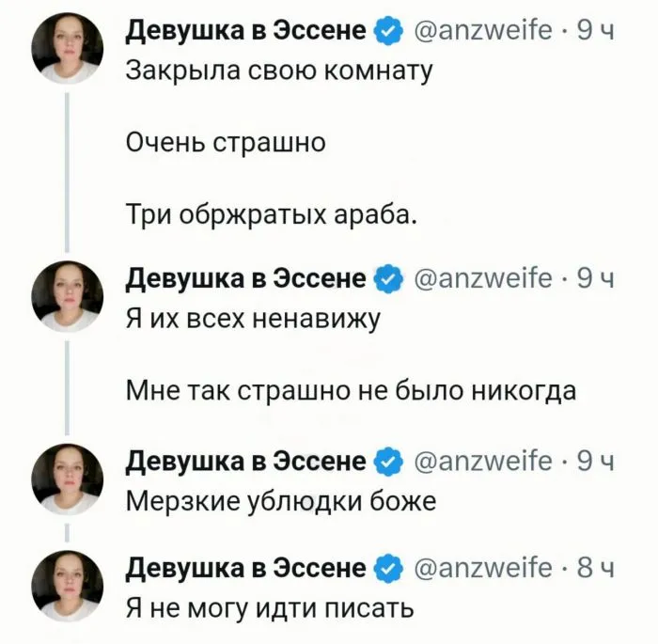Click "Девушка в Эссене" name above "Закрыла свою комнату"

247,32
